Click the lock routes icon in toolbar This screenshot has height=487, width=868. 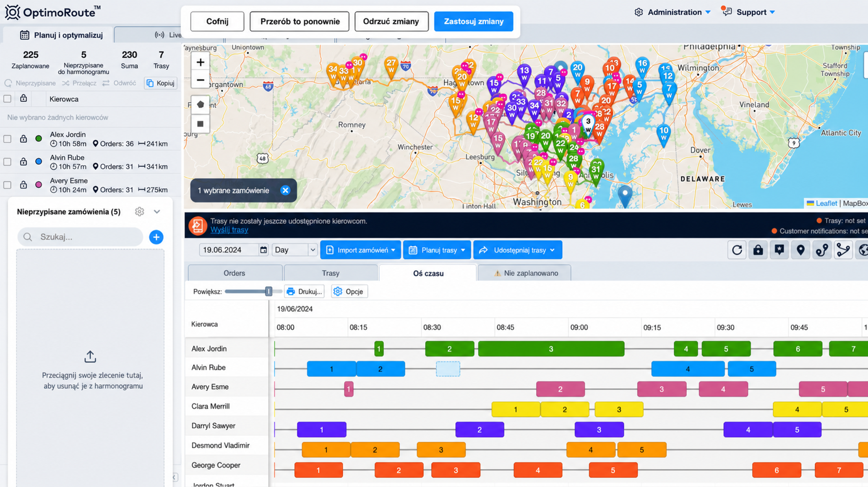(758, 250)
